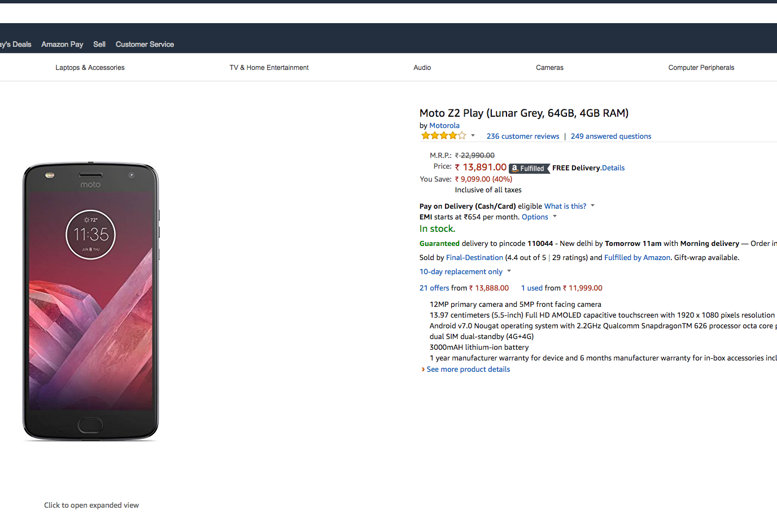Click the Customer Service link
The width and height of the screenshot is (777, 532).
pos(145,45)
